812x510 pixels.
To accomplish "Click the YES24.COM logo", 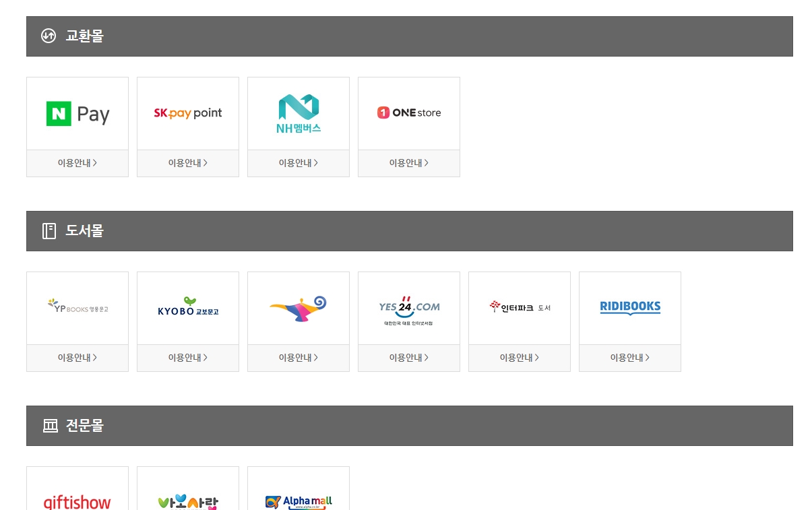I will click(x=409, y=310).
